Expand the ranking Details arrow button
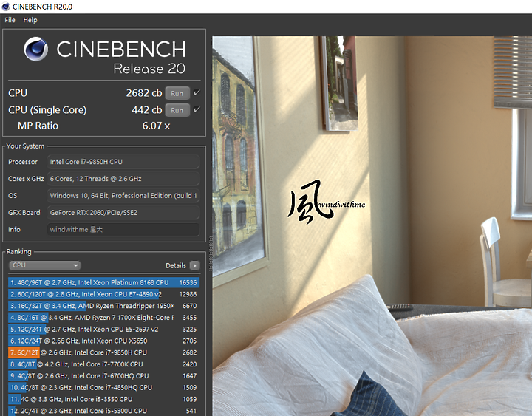The width and height of the screenshot is (532, 416). point(195,265)
